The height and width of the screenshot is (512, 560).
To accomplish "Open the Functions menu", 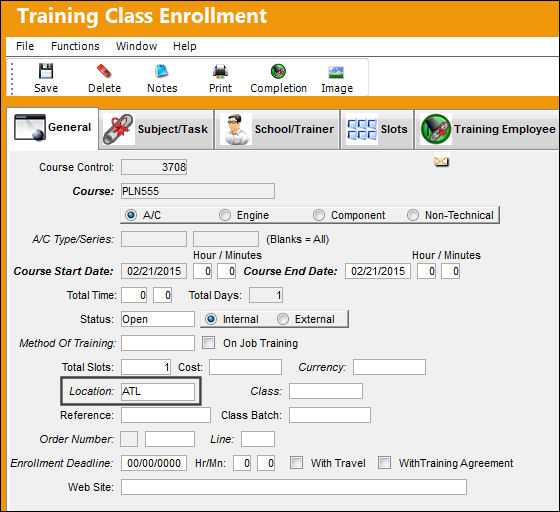I will click(75, 46).
